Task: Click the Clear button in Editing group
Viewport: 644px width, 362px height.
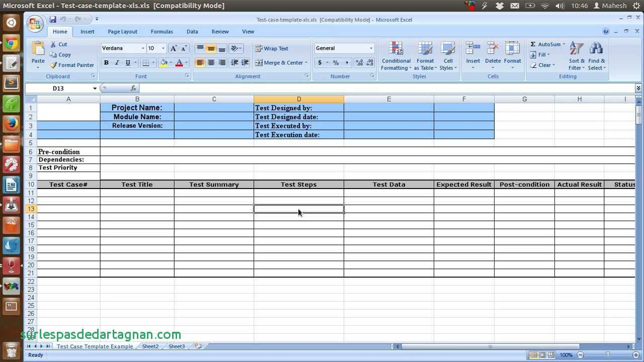Action: [x=545, y=65]
